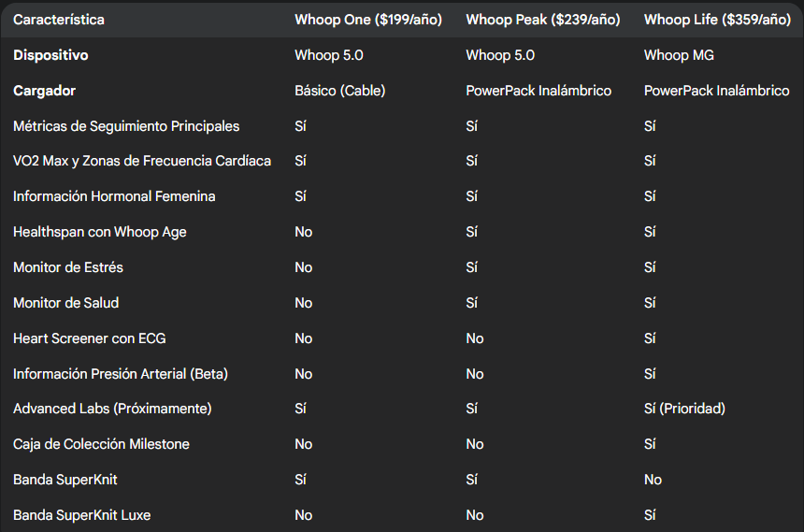
Task: Select 'Información Presión Arterial (Beta)' row label
Action: pos(121,374)
